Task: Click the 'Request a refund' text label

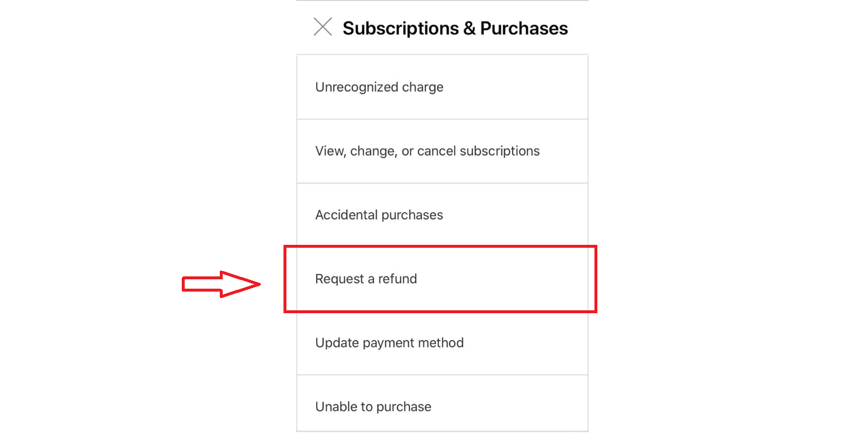Action: 366,279
